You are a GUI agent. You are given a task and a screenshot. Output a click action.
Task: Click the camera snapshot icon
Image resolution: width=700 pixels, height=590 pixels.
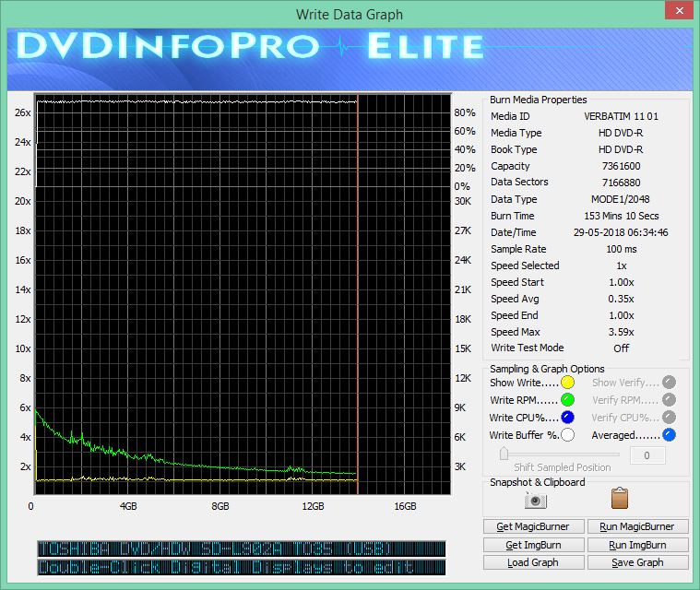(535, 501)
